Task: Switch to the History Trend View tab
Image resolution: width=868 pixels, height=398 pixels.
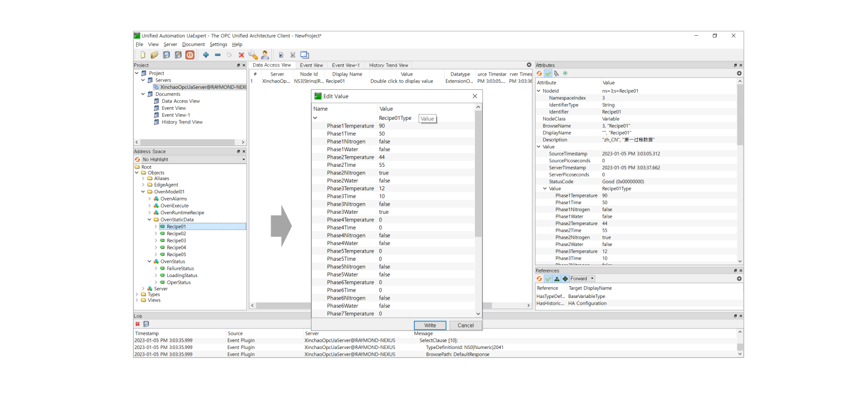Action: (388, 65)
